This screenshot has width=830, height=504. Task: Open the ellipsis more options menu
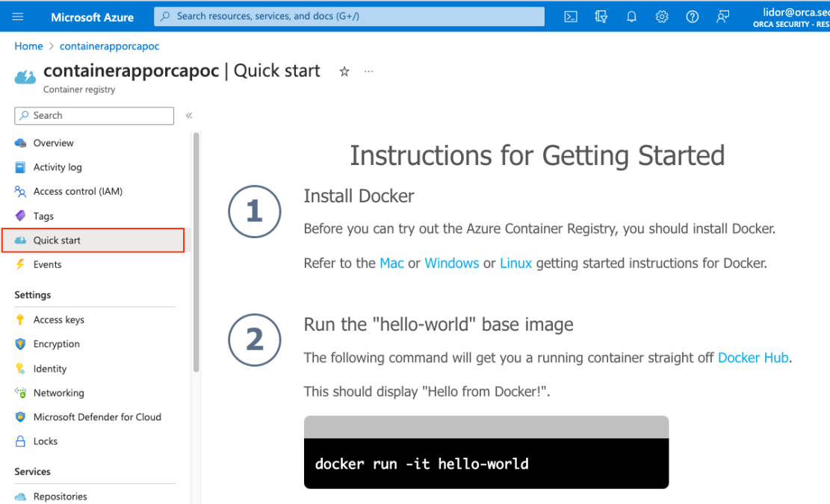368,72
